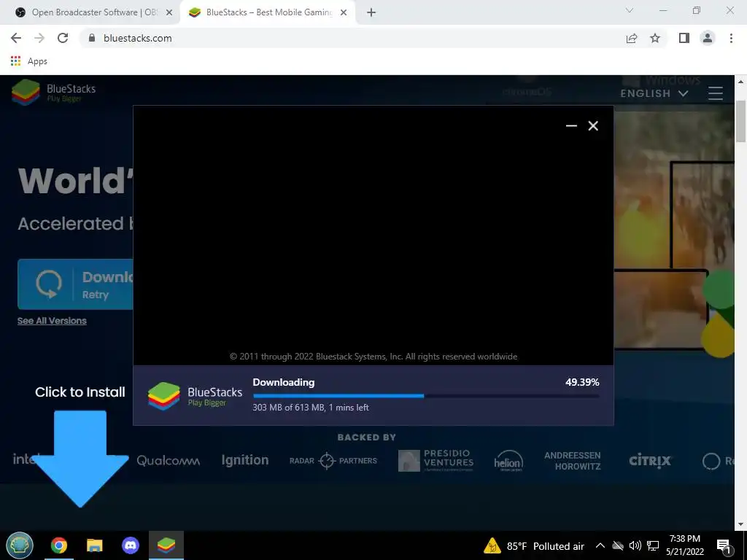Click the BlueStacks logo on the webpage
This screenshot has width=747, height=560.
pos(53,92)
